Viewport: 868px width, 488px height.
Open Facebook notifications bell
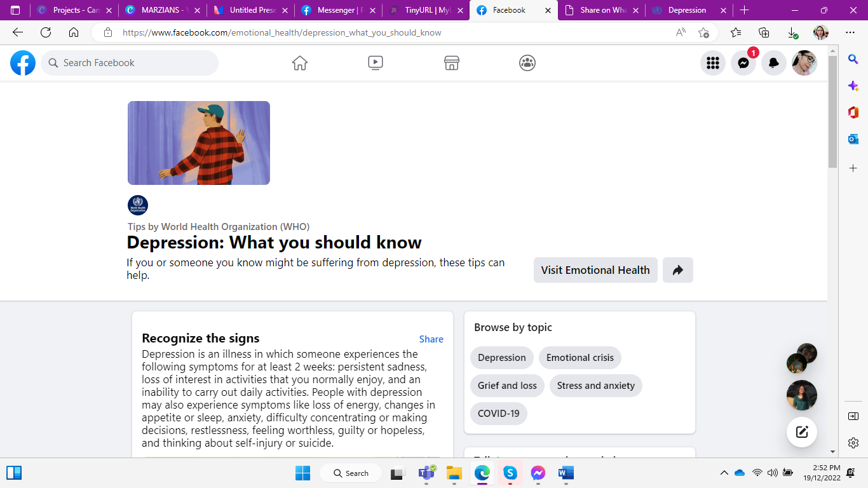click(774, 63)
